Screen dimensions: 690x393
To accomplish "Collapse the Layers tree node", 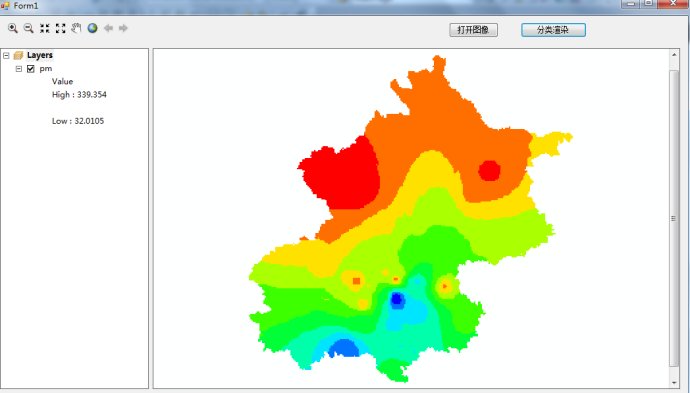I will [x=6, y=55].
